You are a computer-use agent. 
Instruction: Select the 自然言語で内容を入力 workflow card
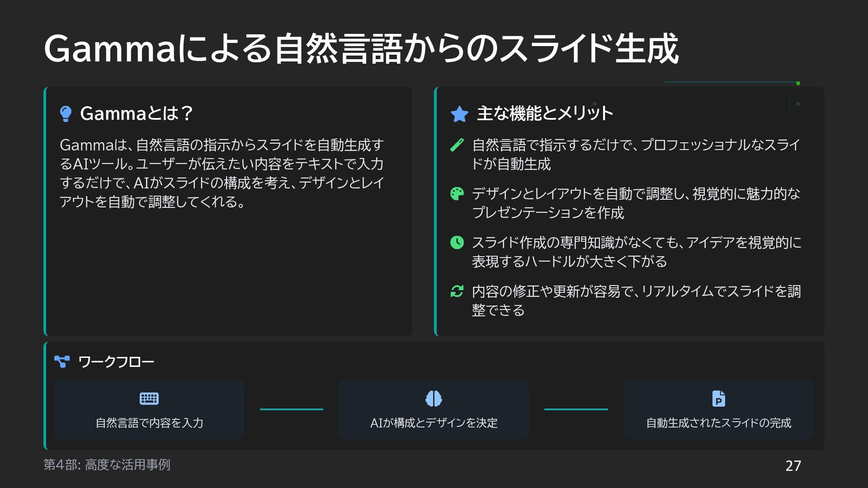click(x=149, y=409)
